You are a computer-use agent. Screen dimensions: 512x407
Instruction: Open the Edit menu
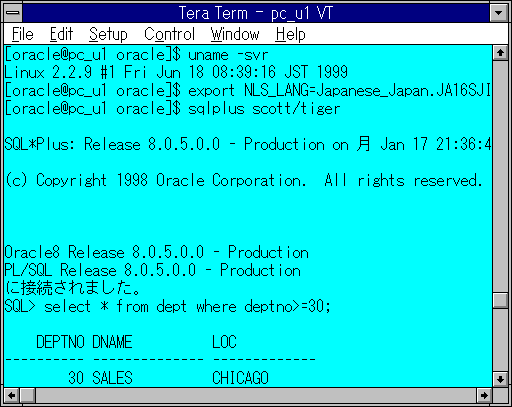(61, 34)
